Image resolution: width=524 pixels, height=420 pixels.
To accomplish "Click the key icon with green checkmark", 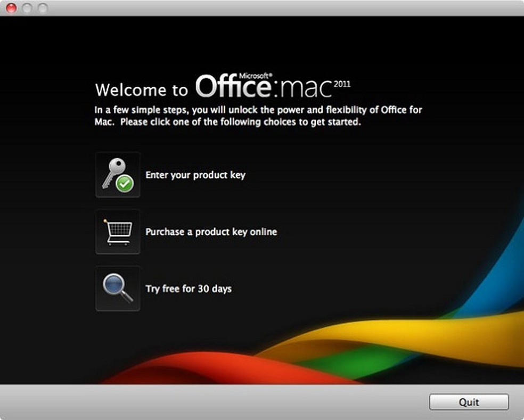I will tap(118, 175).
